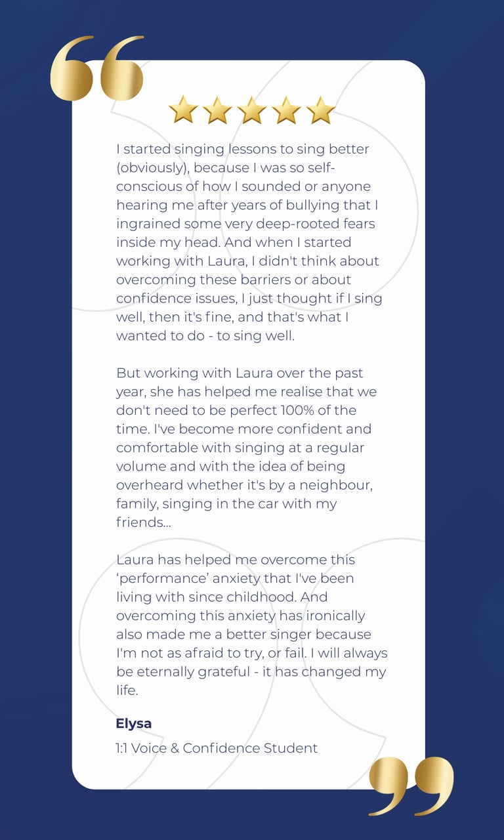The height and width of the screenshot is (840, 504).
Task: Click the paragraph starting 'Laura has helped me overcome'
Action: [x=252, y=625]
